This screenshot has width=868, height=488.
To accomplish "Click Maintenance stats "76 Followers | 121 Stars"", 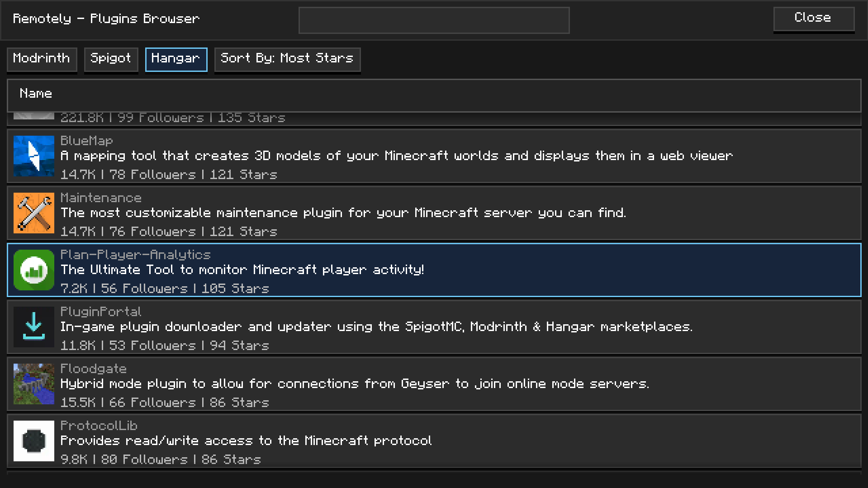I will 193,232.
